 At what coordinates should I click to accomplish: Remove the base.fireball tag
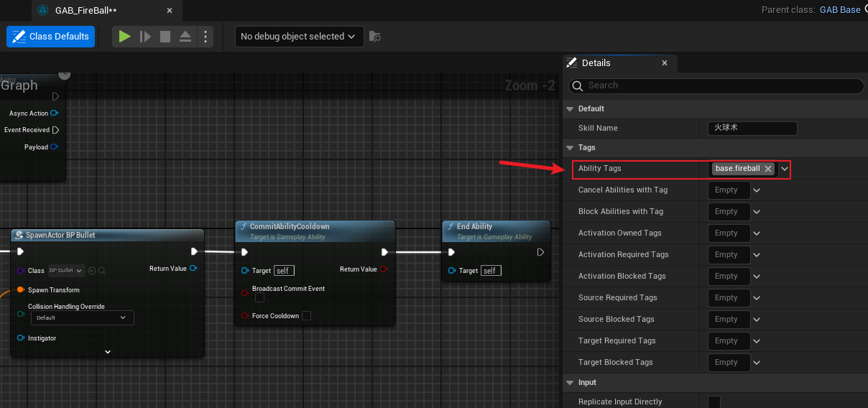(x=768, y=169)
